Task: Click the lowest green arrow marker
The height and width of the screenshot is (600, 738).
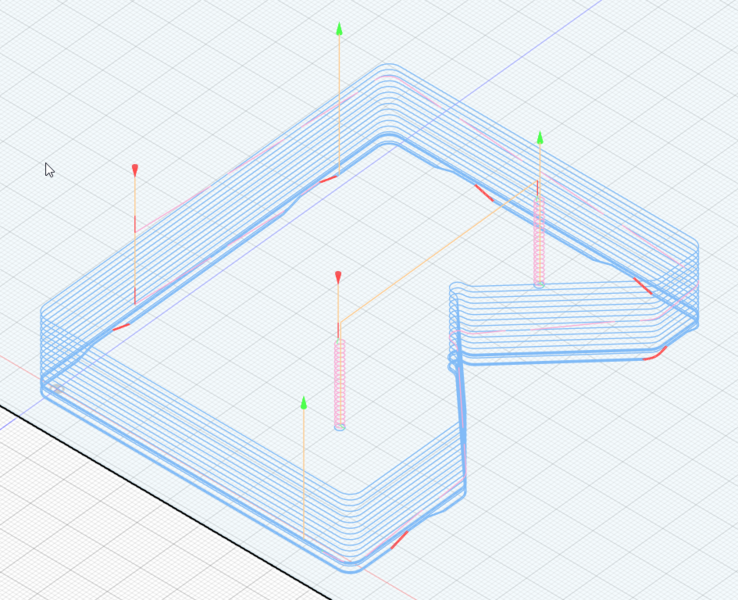Action: coord(304,402)
